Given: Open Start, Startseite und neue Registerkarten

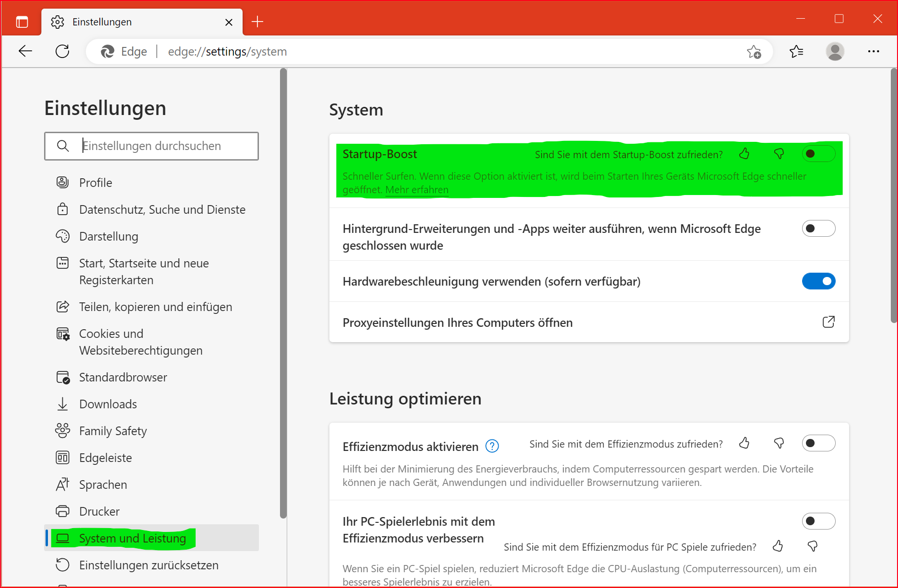Looking at the screenshot, I should click(x=152, y=271).
